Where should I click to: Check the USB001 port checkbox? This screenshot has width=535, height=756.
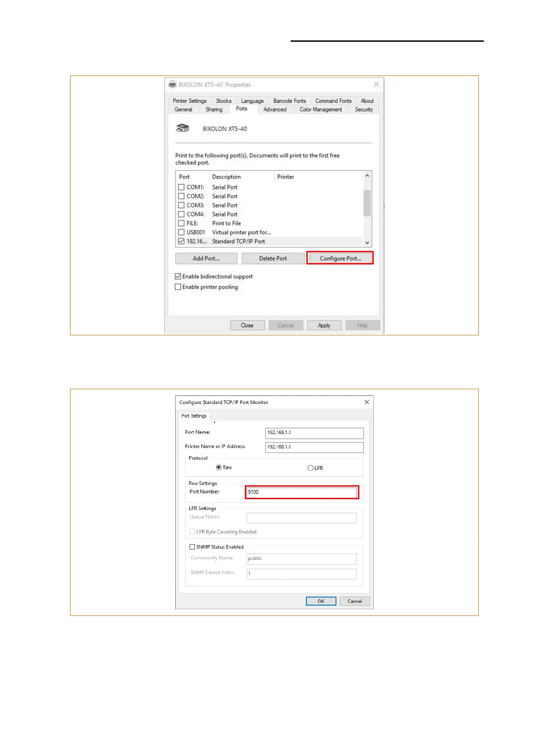point(181,232)
